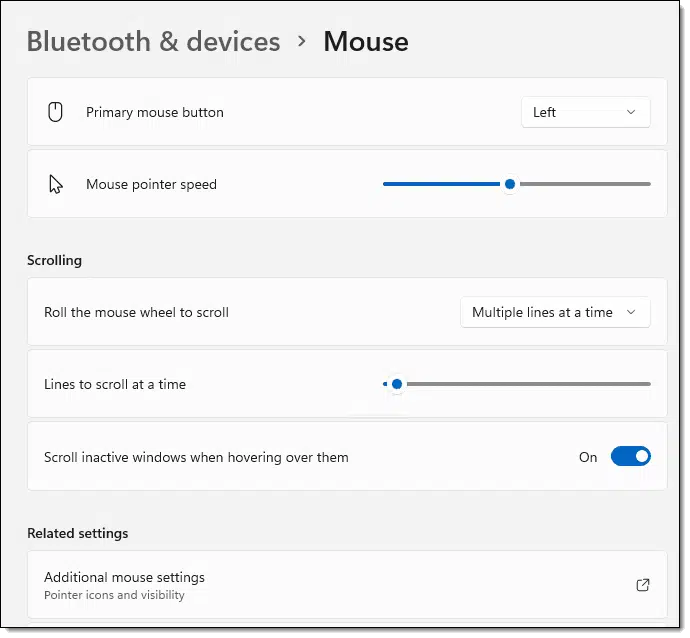Click the breadcrumb chevron after Bluetooth & devices
Image resolution: width=690 pixels, height=638 pixels.
point(301,41)
